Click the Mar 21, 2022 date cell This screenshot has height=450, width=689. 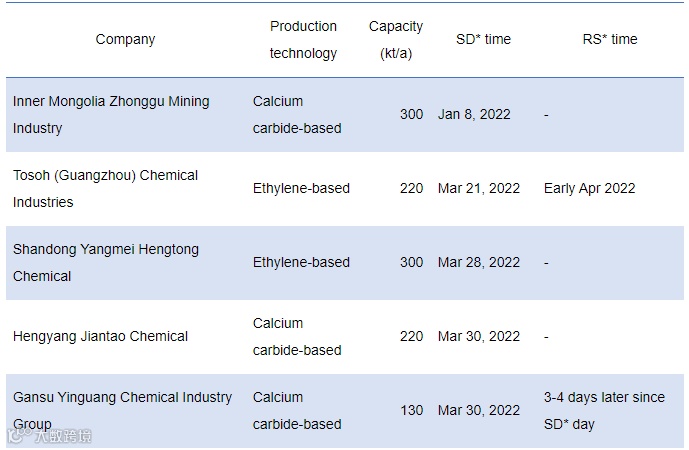479,189
